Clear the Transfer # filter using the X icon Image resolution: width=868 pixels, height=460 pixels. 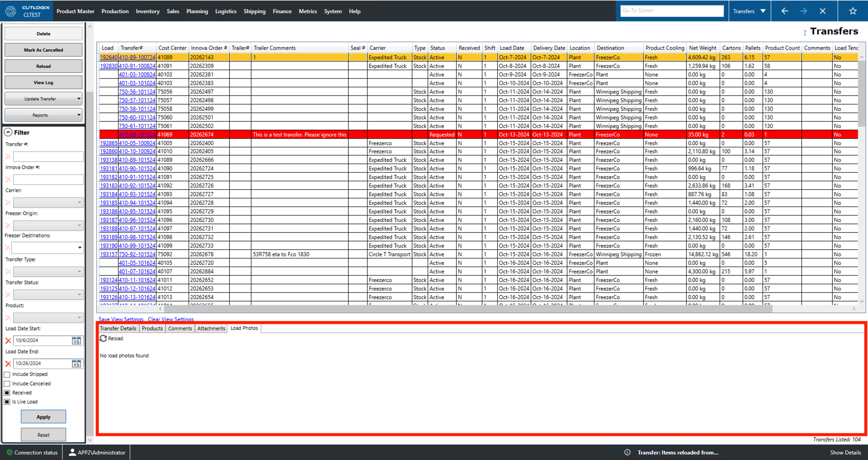point(7,156)
